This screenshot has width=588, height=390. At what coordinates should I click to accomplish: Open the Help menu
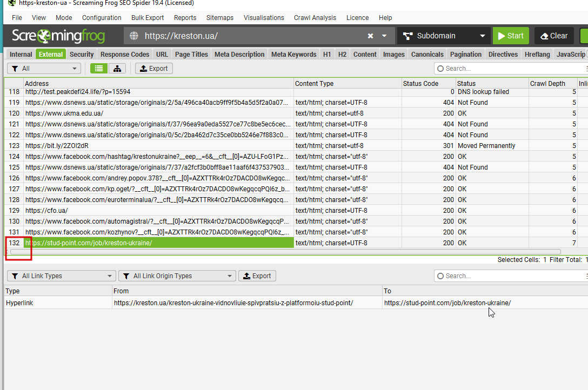click(x=385, y=18)
